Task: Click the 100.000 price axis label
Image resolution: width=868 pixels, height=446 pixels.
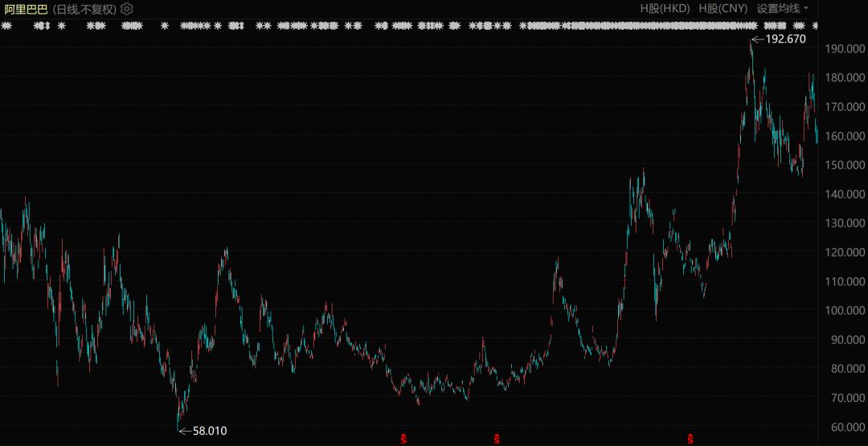Action: [x=845, y=310]
